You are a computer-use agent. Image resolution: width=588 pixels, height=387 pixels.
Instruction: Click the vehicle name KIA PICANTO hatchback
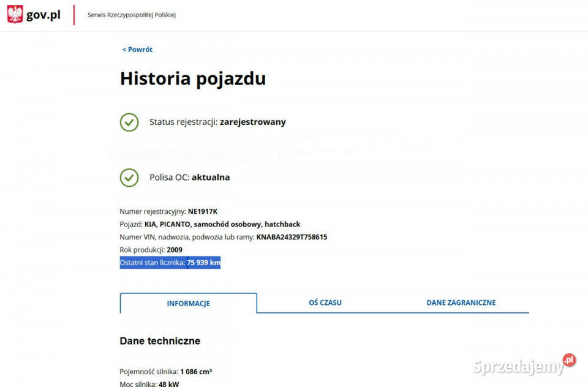pos(222,224)
